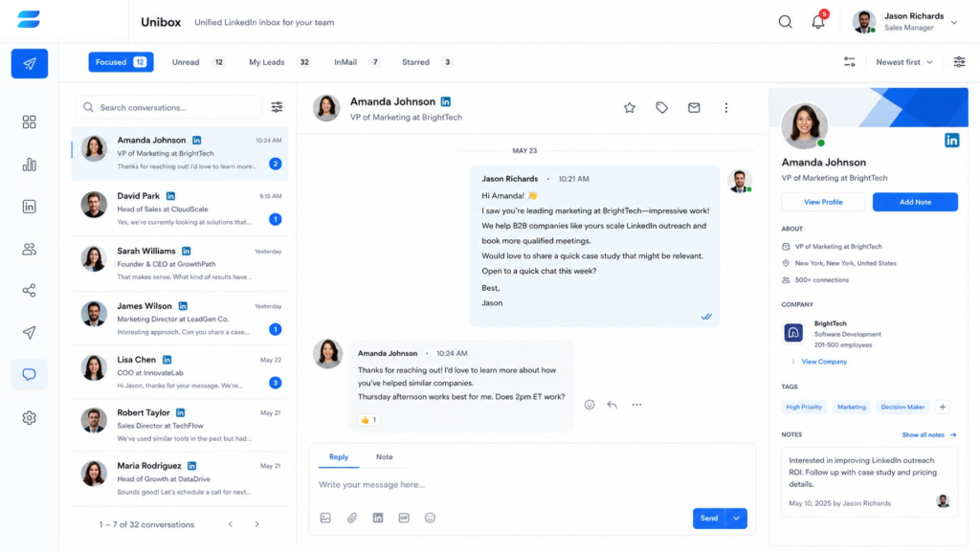980x552 pixels.
Task: Click reply arrow on Amanda's message
Action: 612,405
